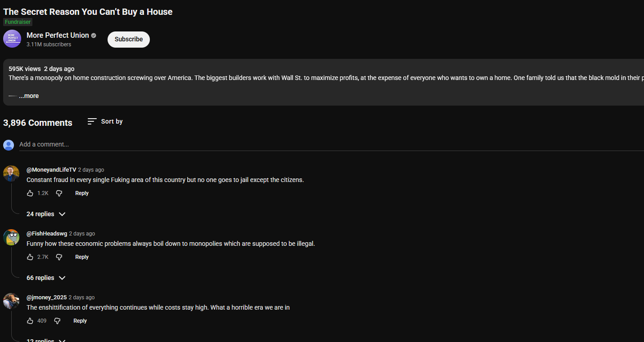
Task: Reply to @FishHeadswg's comment
Action: pos(82,257)
